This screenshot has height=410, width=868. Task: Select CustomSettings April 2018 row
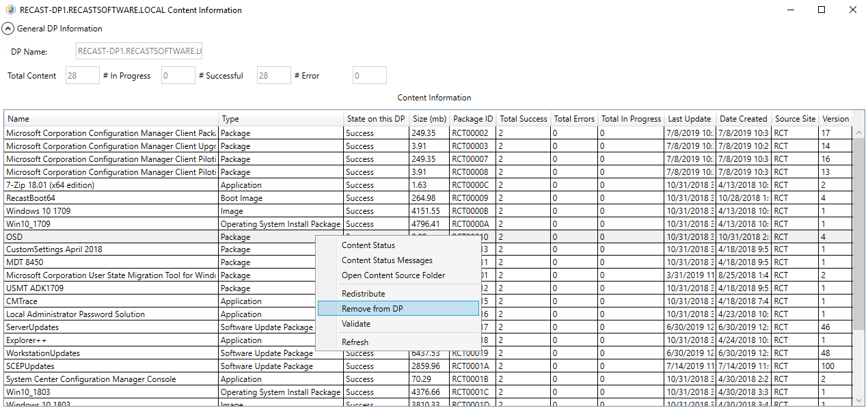tap(429, 249)
